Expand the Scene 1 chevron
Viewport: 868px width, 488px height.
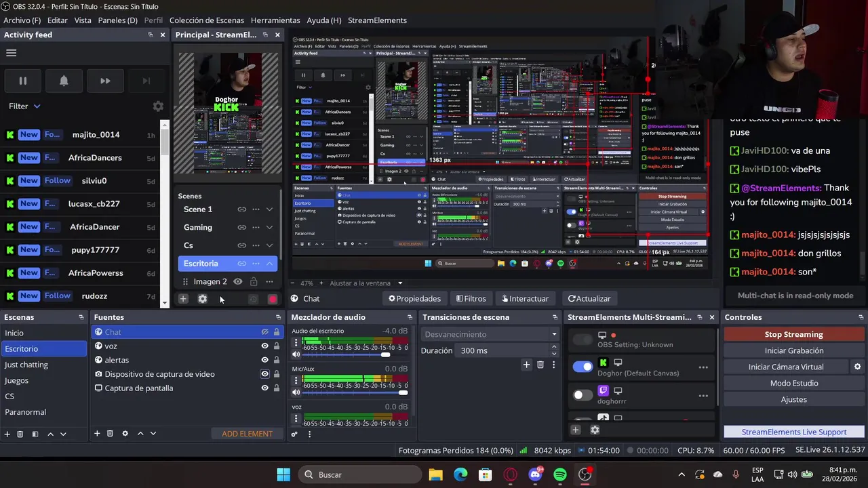[269, 209]
